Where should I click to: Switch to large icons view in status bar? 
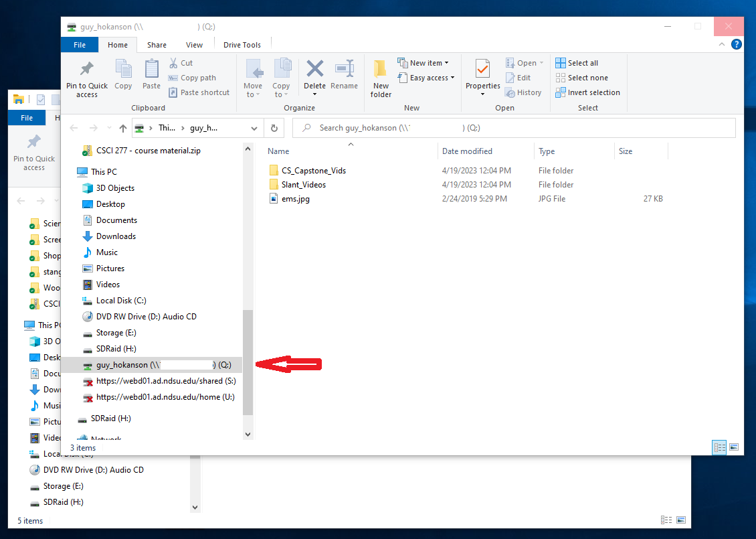pyautogui.click(x=734, y=447)
